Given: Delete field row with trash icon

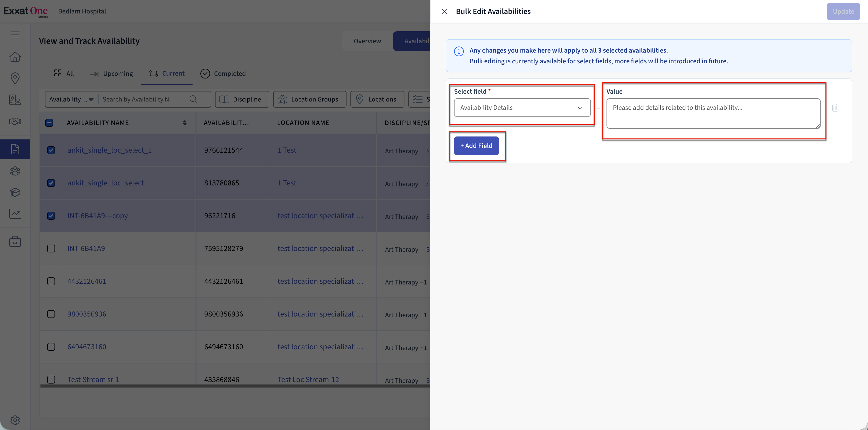Looking at the screenshot, I should point(835,108).
